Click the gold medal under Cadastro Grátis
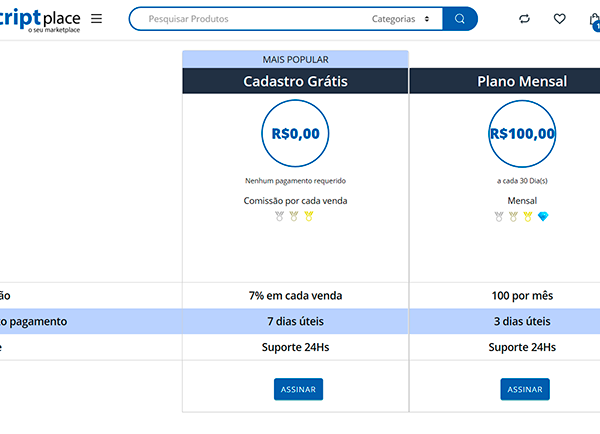 [x=309, y=216]
